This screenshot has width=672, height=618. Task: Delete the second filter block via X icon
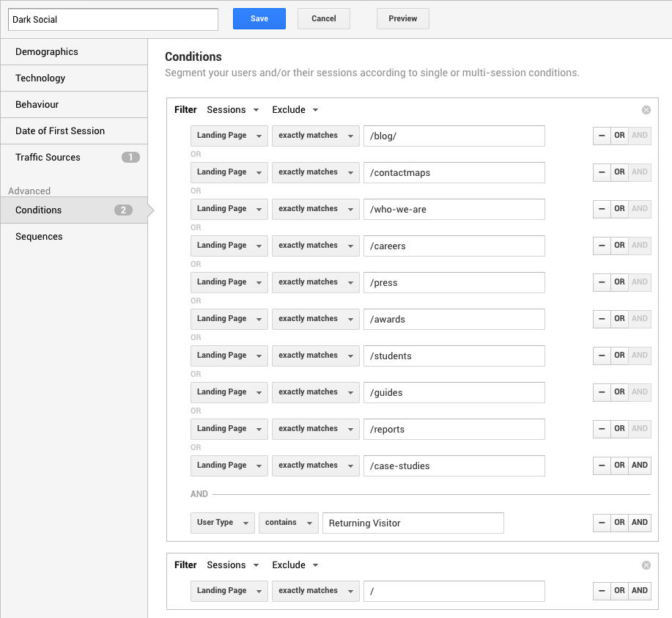point(646,565)
